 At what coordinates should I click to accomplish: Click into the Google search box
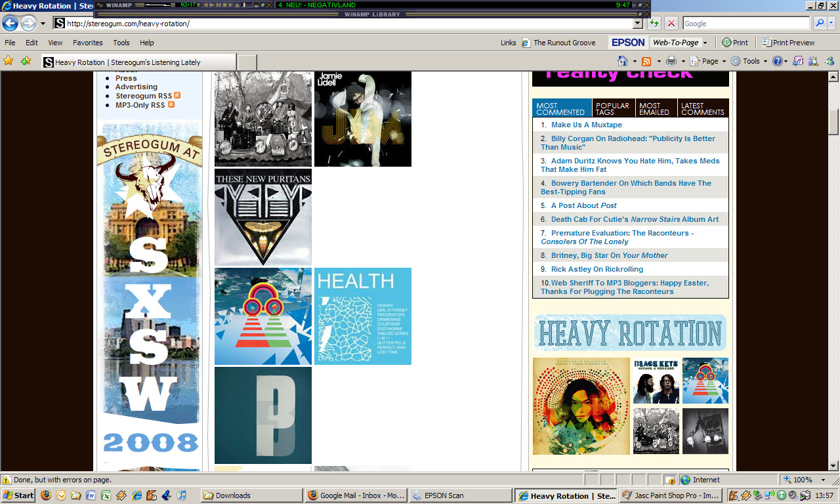[x=745, y=24]
